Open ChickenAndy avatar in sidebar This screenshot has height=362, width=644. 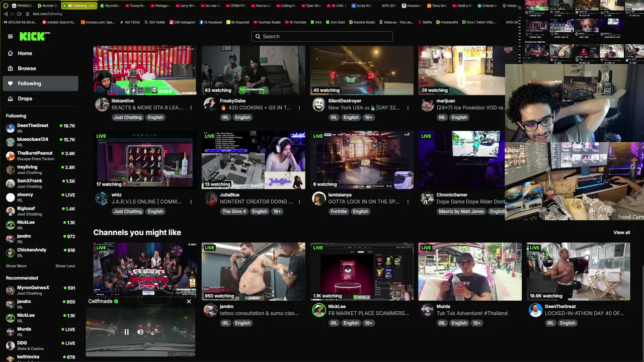click(x=10, y=252)
